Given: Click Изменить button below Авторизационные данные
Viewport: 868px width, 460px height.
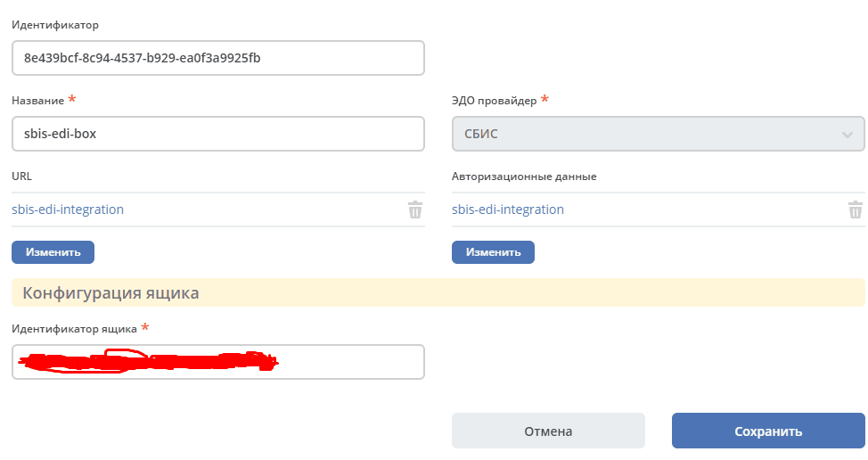Looking at the screenshot, I should 493,252.
